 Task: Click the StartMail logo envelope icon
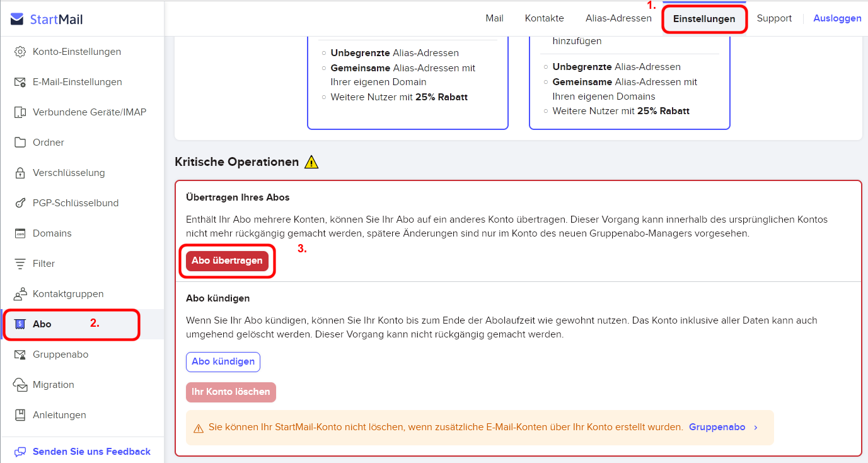[x=17, y=20]
